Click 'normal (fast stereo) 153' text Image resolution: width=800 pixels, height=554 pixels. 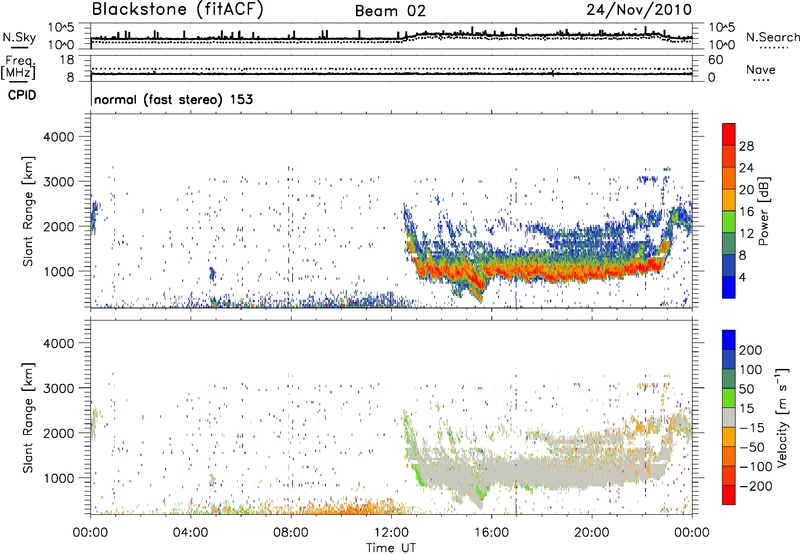pos(173,99)
